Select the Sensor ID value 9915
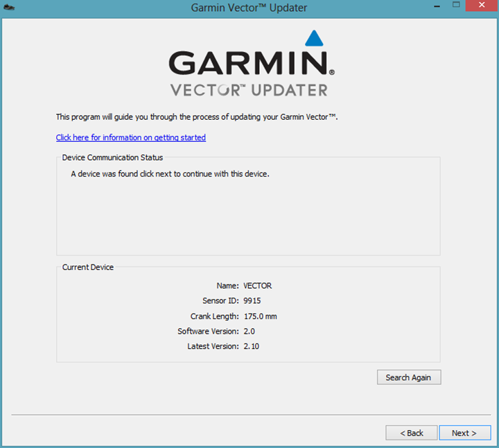This screenshot has width=499, height=448. coord(252,301)
